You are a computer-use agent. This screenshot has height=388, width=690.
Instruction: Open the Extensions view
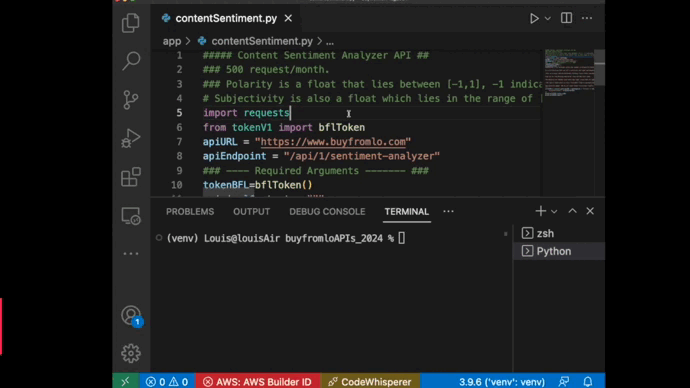pos(131,177)
